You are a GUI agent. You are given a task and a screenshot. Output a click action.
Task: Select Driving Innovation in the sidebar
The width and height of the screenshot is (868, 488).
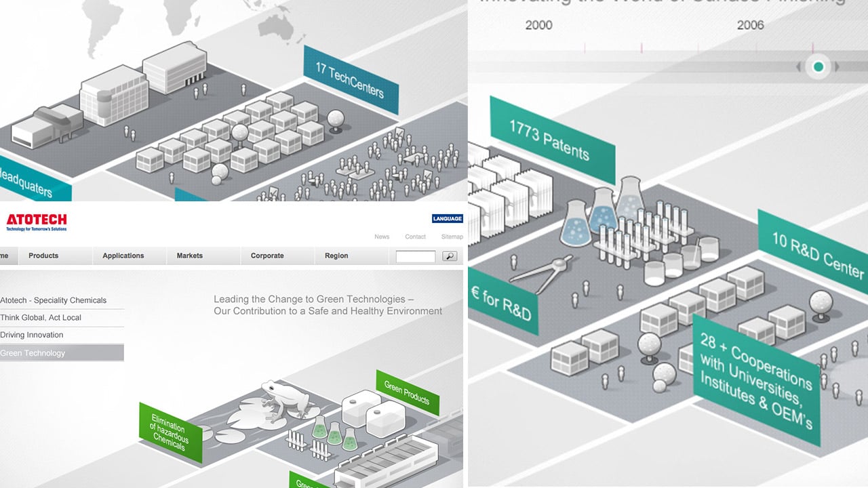(x=32, y=335)
